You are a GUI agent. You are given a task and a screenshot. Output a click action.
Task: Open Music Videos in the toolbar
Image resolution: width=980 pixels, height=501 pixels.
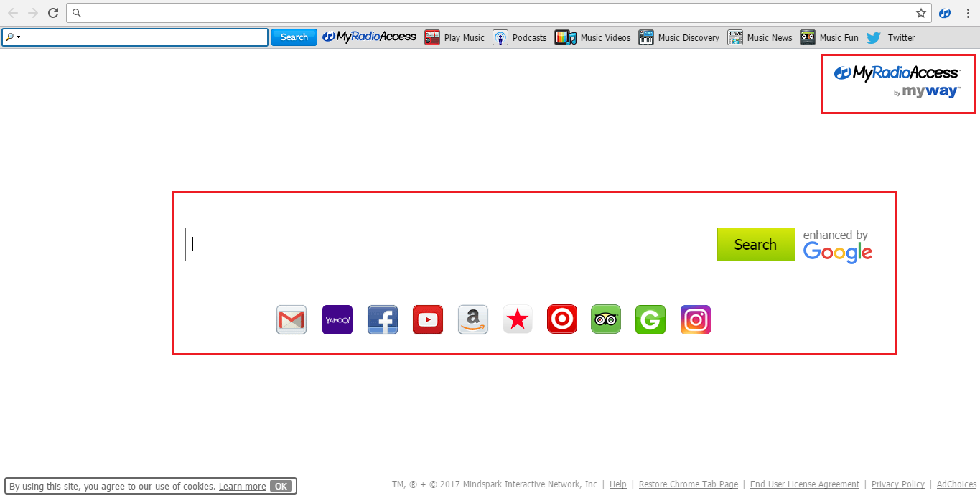pyautogui.click(x=593, y=37)
